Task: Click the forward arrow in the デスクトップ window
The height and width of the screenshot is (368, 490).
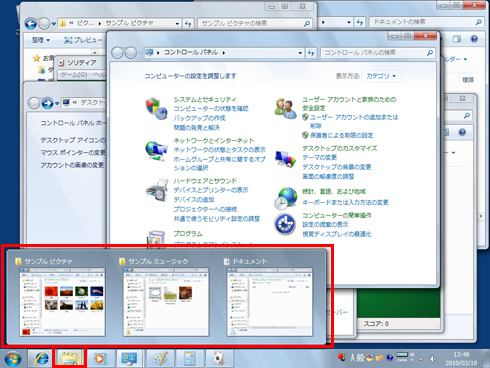Action: [47, 103]
